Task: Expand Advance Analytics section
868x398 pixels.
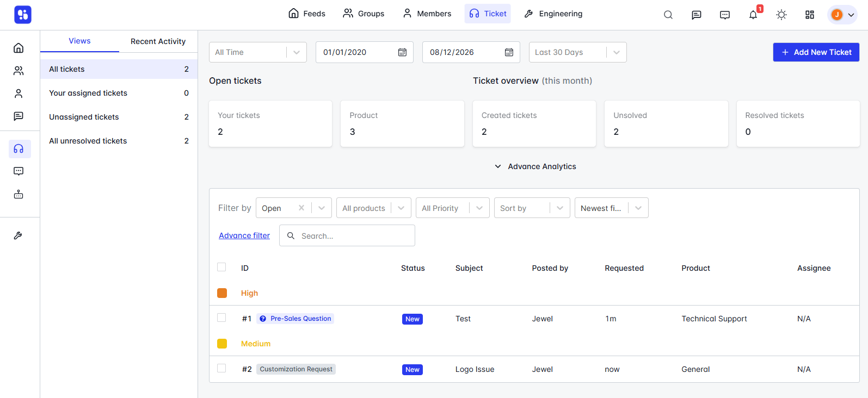Action: [535, 166]
